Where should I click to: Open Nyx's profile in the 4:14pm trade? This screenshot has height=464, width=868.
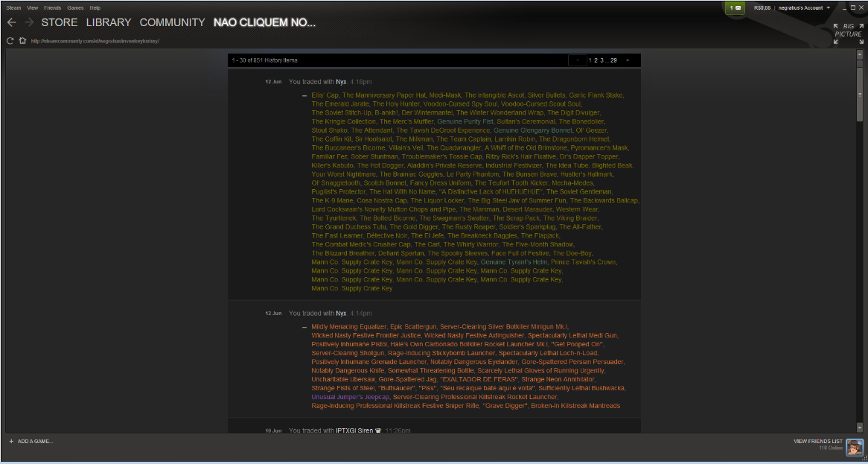(x=341, y=314)
